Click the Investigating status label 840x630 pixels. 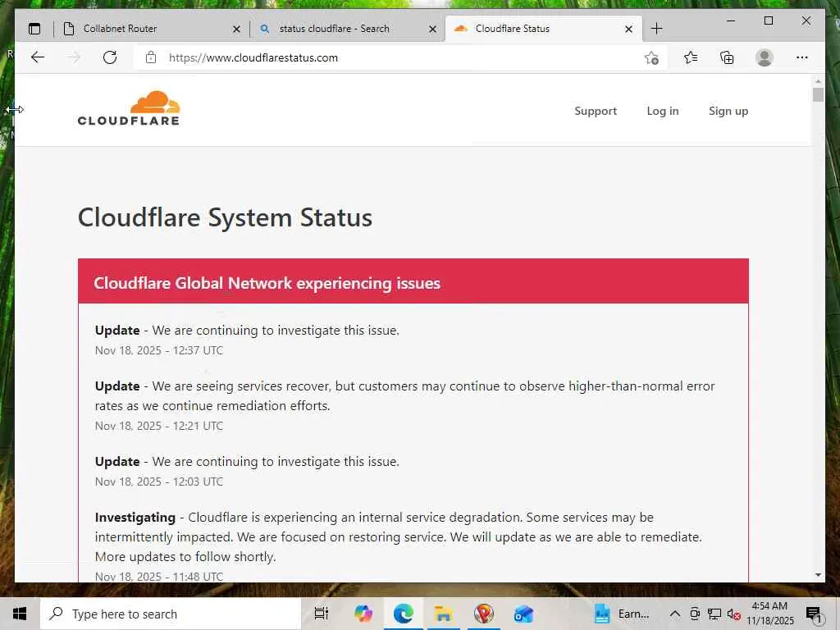tap(135, 518)
